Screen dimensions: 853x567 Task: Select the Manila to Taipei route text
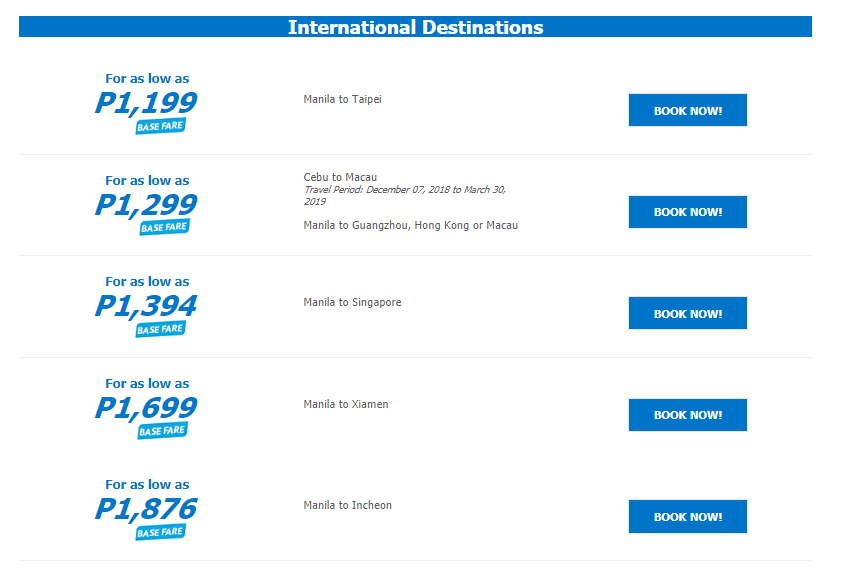(x=342, y=99)
